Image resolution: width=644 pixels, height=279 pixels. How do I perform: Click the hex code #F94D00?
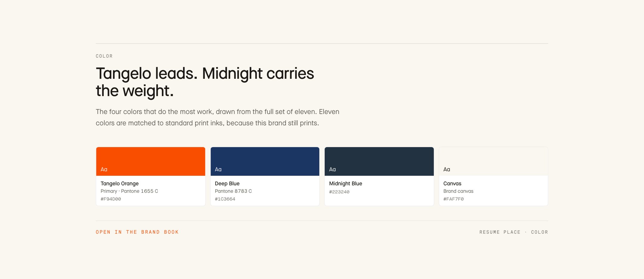(x=111, y=199)
